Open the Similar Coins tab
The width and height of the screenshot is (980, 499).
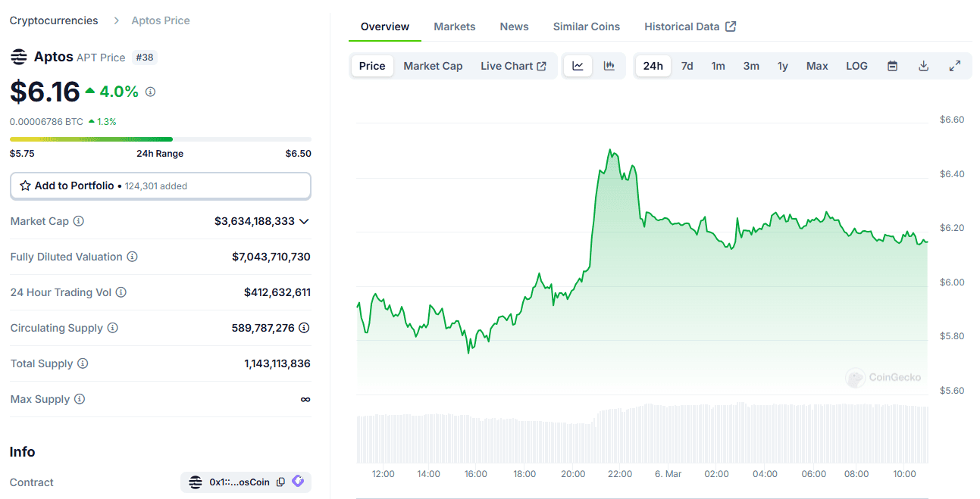[x=587, y=27]
